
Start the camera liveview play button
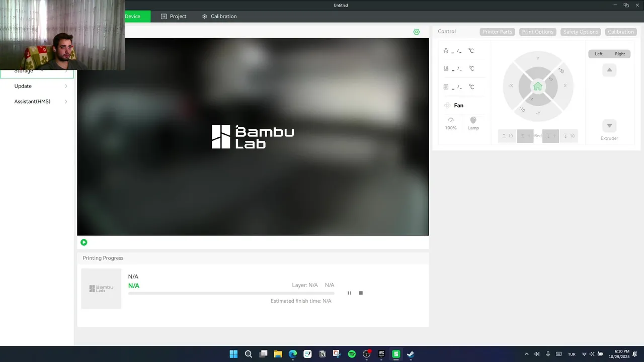pyautogui.click(x=84, y=242)
